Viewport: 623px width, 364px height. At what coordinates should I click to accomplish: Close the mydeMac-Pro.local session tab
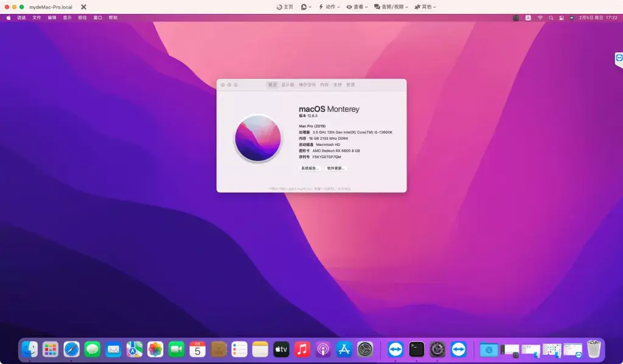[83, 7]
